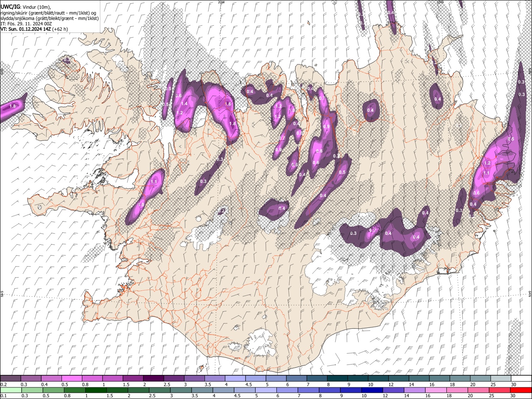
Task: Select the 'VT: Sun. 01.12.2024 14Z' line
Action: coord(26,29)
